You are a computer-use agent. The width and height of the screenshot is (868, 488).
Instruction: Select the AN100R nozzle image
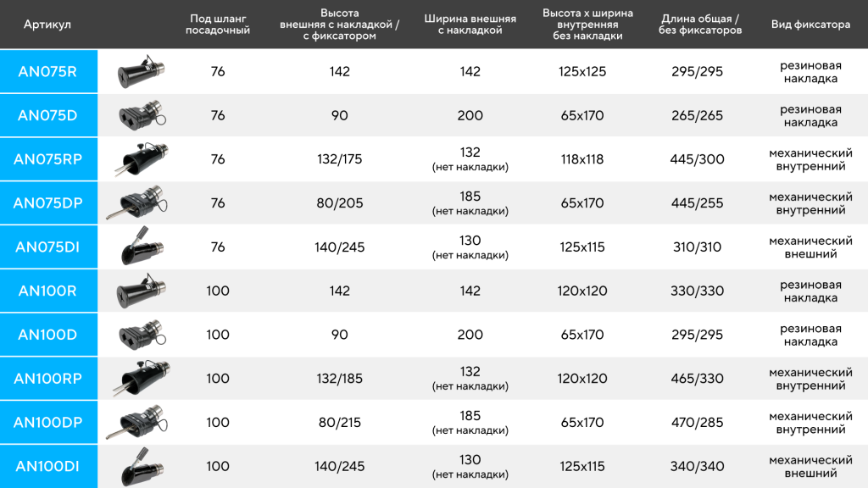137,291
